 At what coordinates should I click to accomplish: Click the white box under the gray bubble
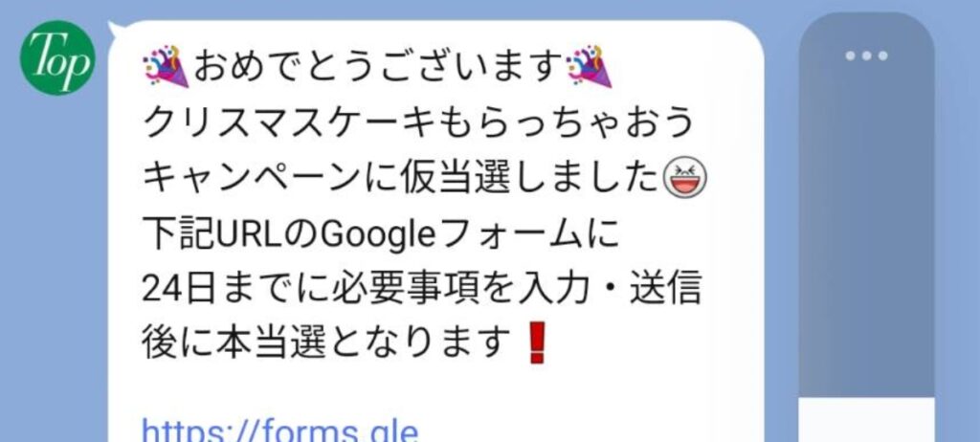866,421
